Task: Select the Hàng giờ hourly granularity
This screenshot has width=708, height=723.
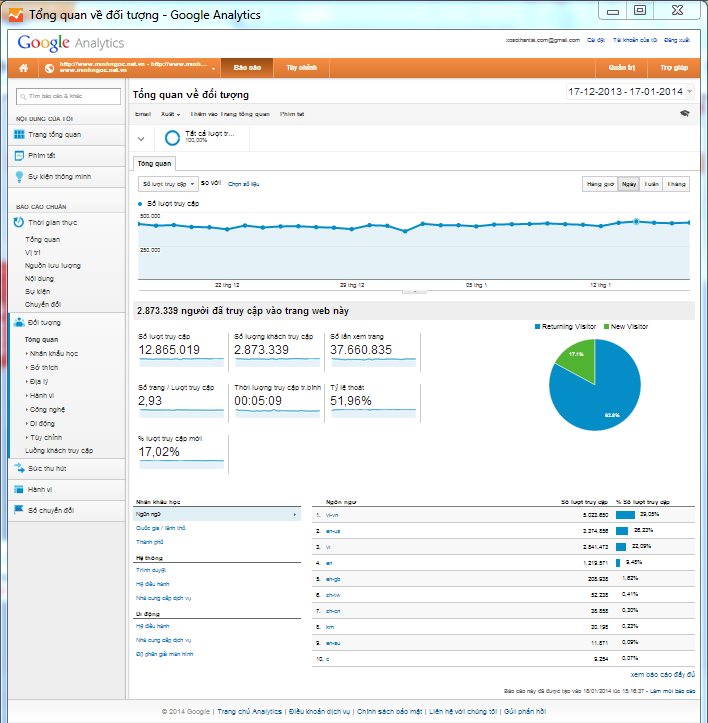Action: click(600, 184)
